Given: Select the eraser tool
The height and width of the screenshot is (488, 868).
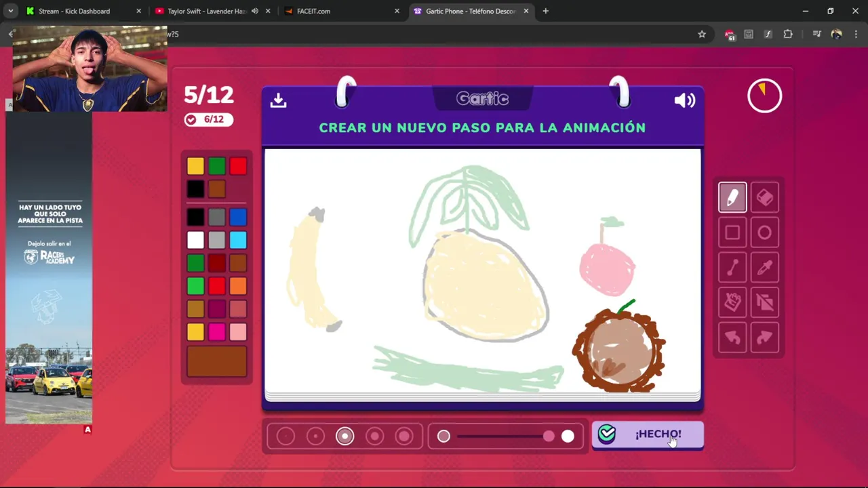Looking at the screenshot, I should (x=765, y=198).
